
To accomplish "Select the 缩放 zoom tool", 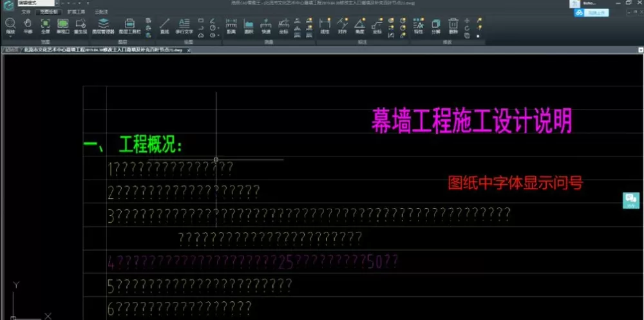I will pyautogui.click(x=10, y=25).
